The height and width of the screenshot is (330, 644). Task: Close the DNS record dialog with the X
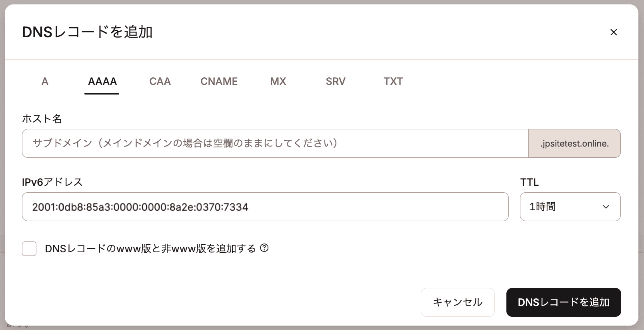[x=613, y=32]
